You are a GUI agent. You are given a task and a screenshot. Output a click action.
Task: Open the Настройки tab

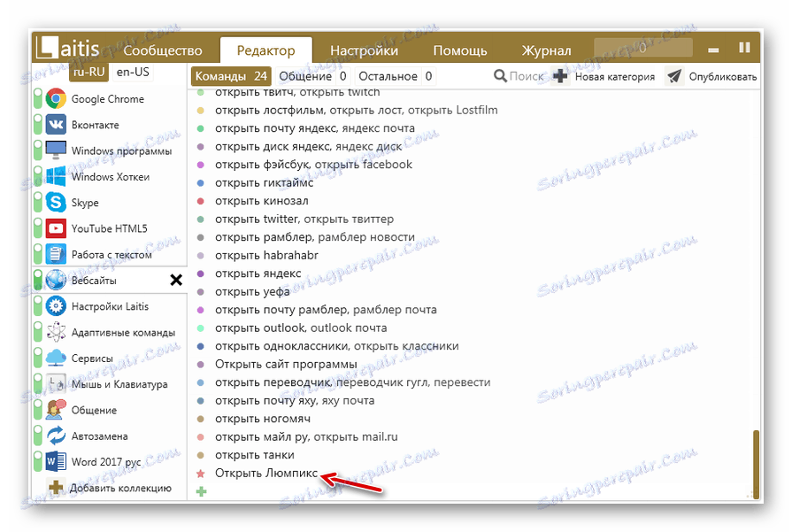point(365,50)
